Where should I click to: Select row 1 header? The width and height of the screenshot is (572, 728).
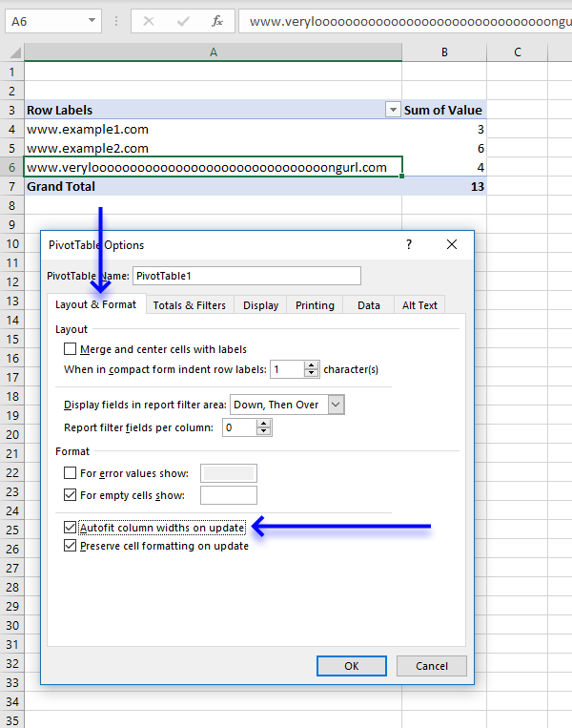point(12,72)
